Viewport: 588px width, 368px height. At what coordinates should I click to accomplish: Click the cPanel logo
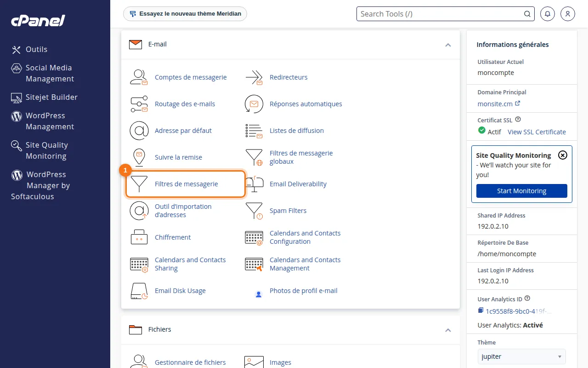tap(38, 21)
